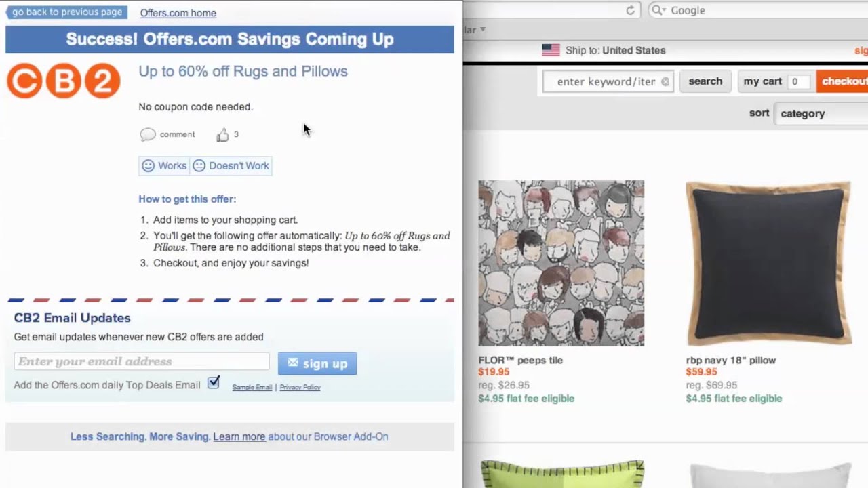The image size is (868, 488).
Task: Click the Google search box in browser
Action: [758, 10]
